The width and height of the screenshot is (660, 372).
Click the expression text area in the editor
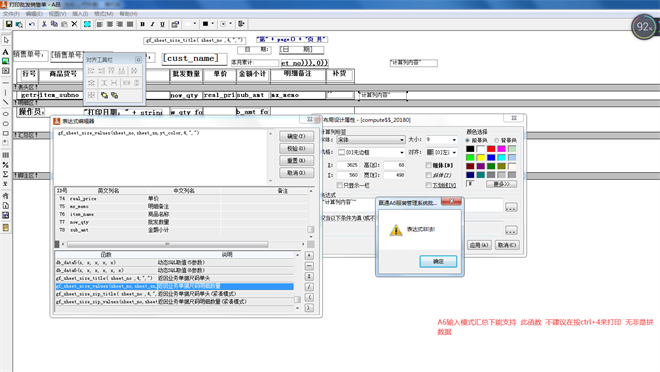coord(162,157)
